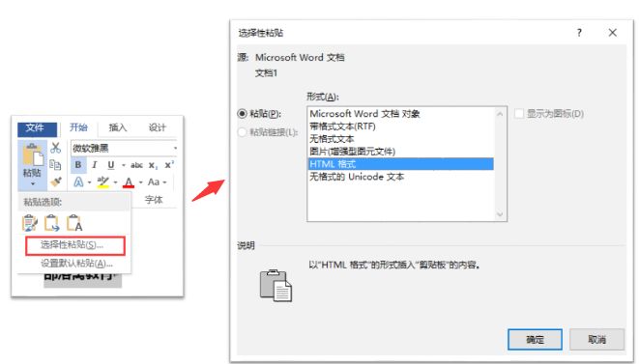Click the dialog help question mark
This screenshot has height=364, width=639.
coord(579,33)
